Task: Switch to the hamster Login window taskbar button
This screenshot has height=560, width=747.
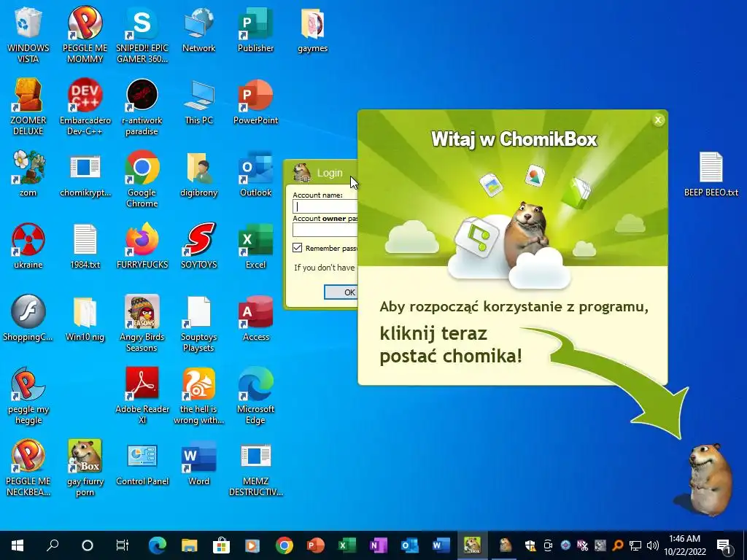Action: click(x=505, y=545)
